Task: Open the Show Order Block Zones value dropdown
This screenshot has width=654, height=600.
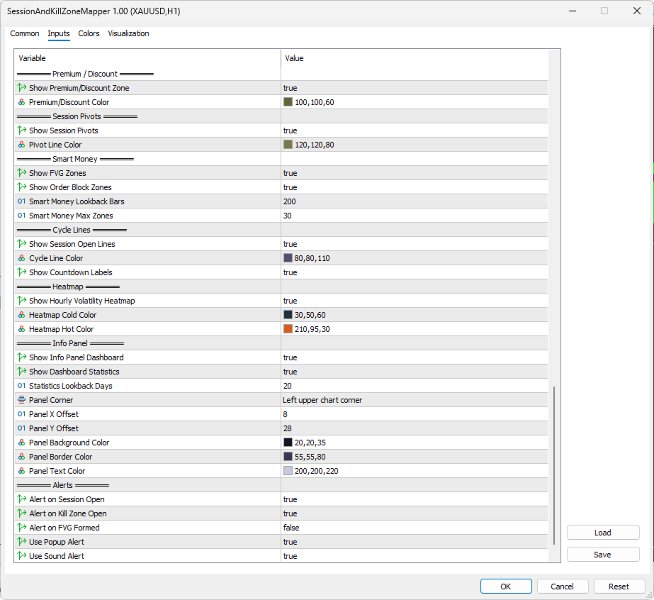Action: [x=414, y=187]
